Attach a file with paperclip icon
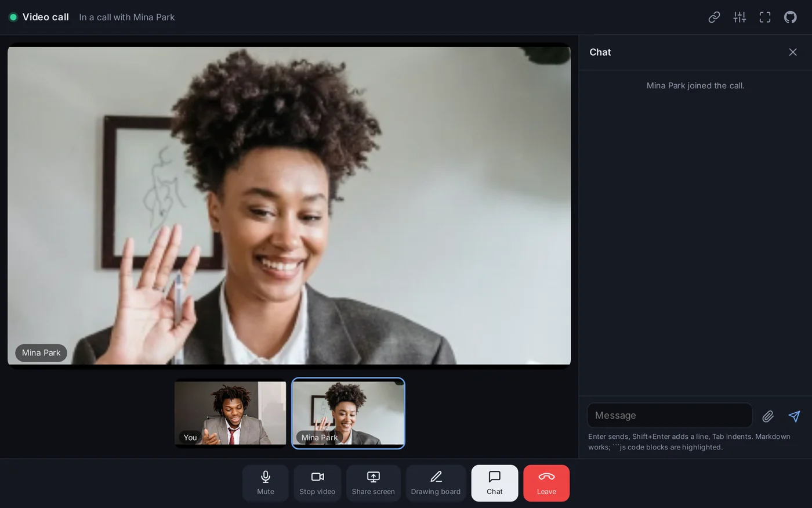This screenshot has width=812, height=508. point(768,416)
